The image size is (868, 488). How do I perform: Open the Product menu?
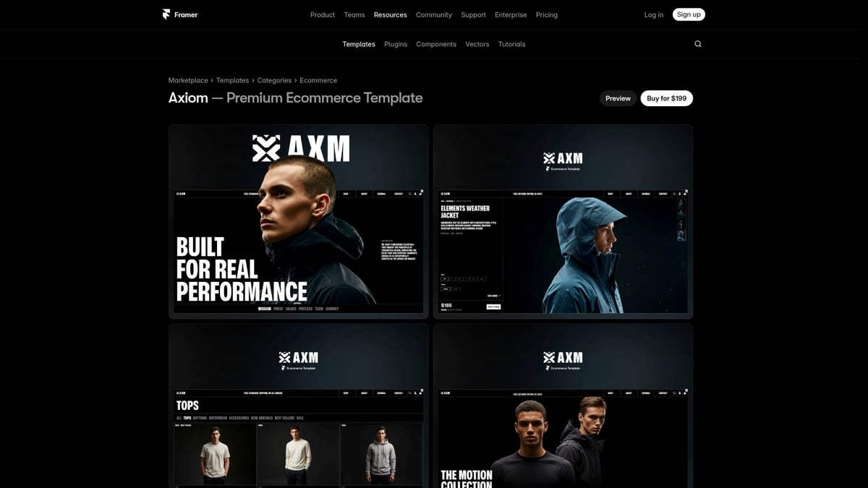[323, 14]
